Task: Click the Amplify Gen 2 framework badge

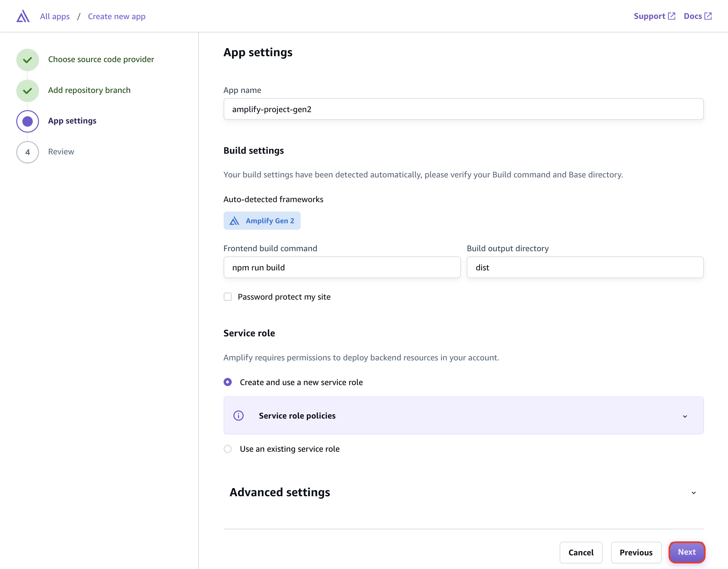Action: (262, 220)
